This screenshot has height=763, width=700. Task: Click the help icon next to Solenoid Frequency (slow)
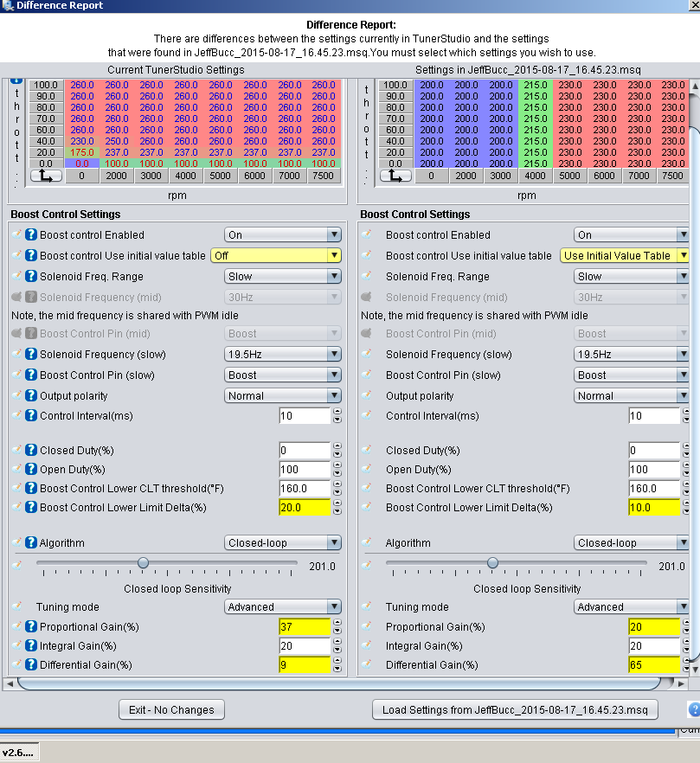[x=31, y=354]
